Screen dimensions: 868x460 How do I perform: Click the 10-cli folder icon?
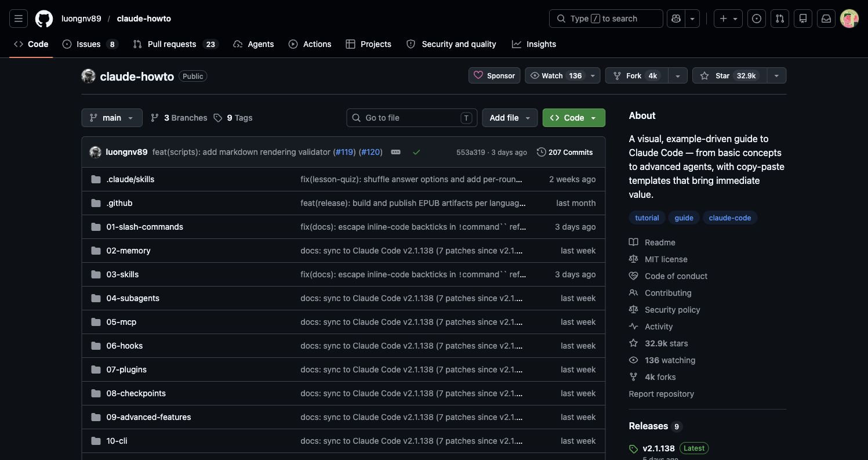click(x=96, y=441)
